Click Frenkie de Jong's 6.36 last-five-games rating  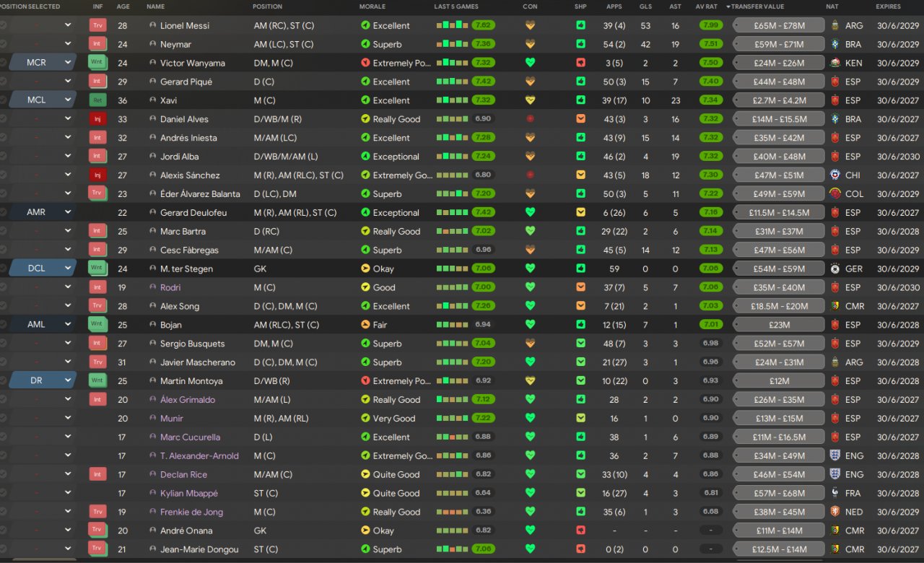point(484,512)
